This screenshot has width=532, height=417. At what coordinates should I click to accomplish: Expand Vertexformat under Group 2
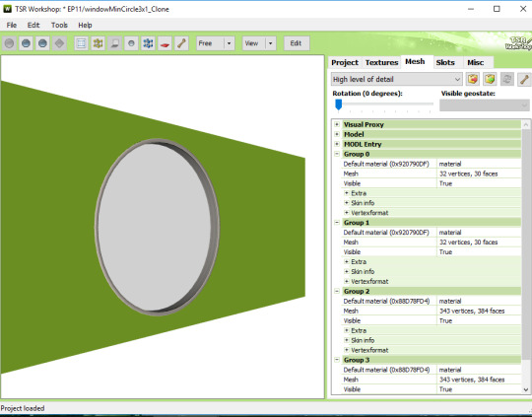point(347,350)
